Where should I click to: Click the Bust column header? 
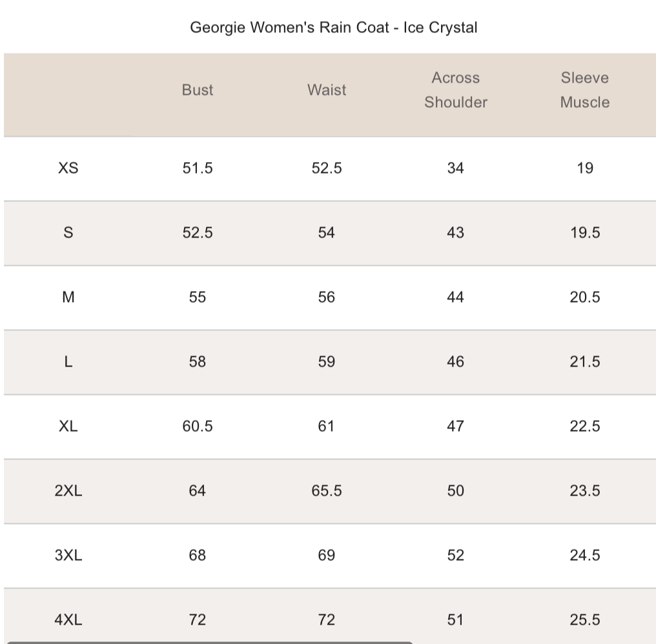coord(197,90)
